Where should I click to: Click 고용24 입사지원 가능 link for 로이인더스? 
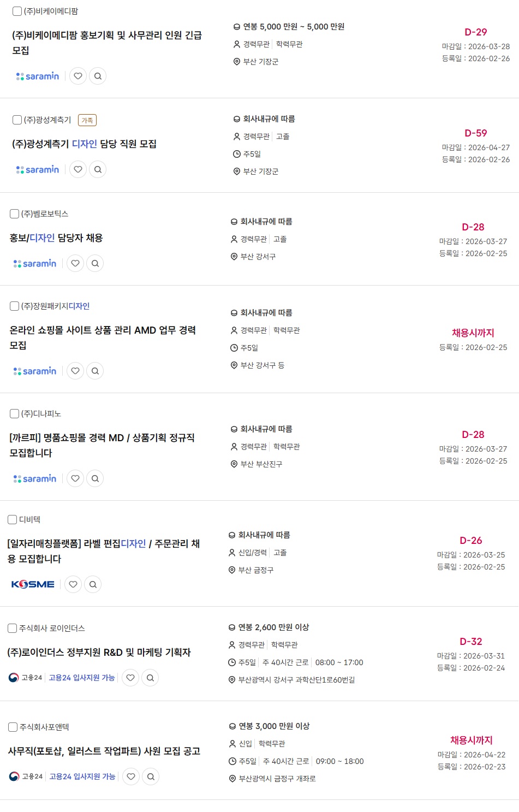82,678
